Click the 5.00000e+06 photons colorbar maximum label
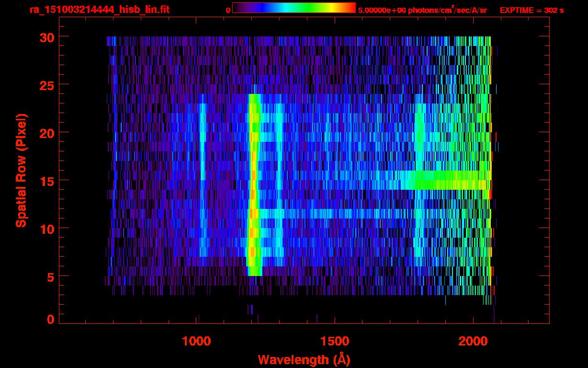This screenshot has width=588, height=368. 422,10
